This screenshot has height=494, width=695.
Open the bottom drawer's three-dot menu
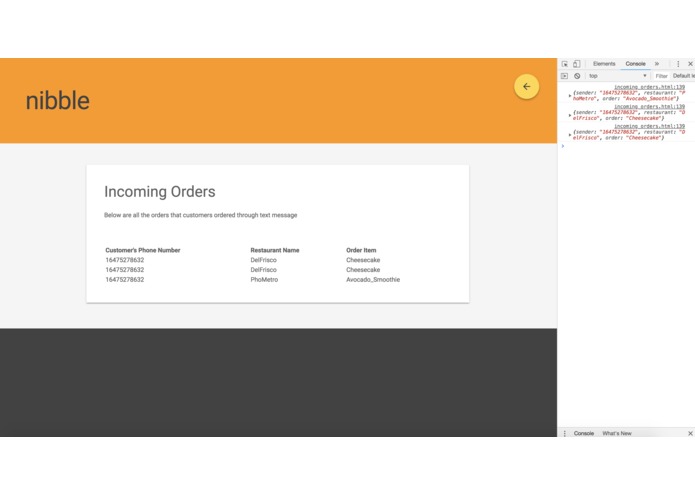(564, 433)
